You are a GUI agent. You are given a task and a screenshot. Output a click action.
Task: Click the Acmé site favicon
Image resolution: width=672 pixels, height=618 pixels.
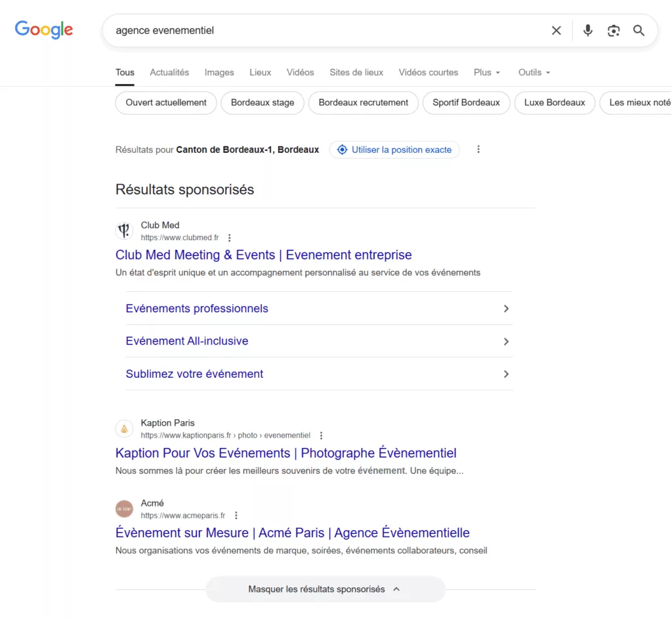(x=124, y=508)
